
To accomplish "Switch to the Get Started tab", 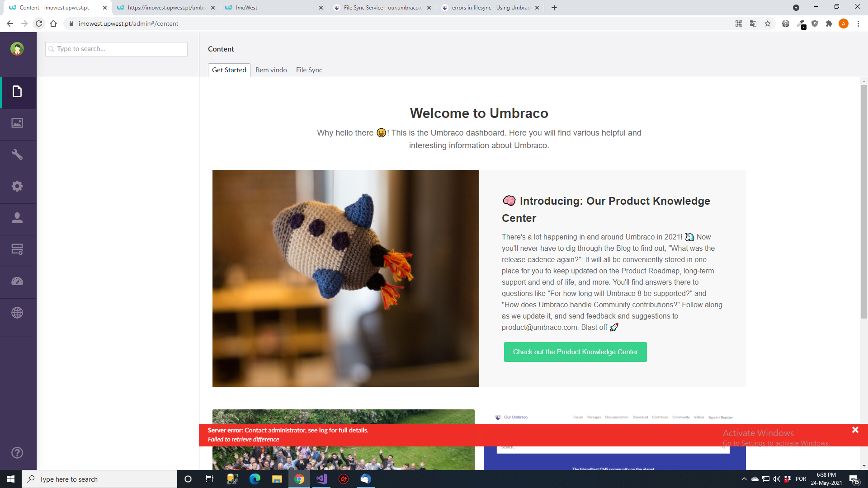I will (x=229, y=70).
